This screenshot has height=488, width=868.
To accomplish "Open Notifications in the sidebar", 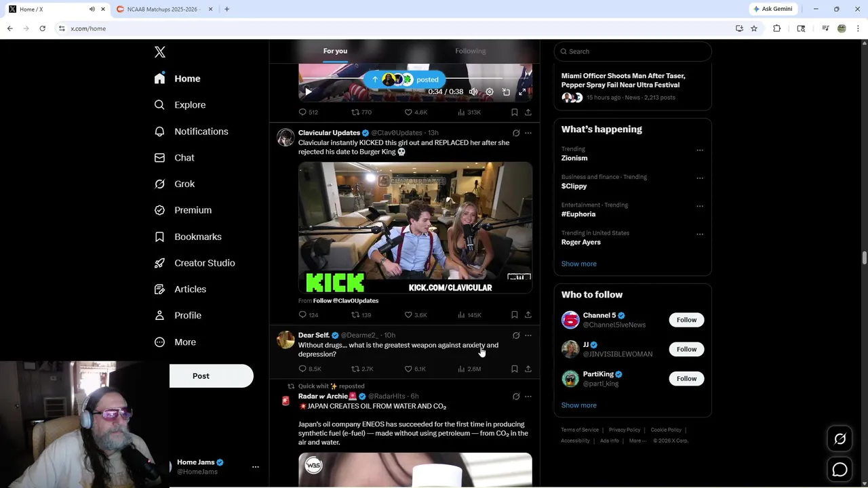I will (x=191, y=131).
